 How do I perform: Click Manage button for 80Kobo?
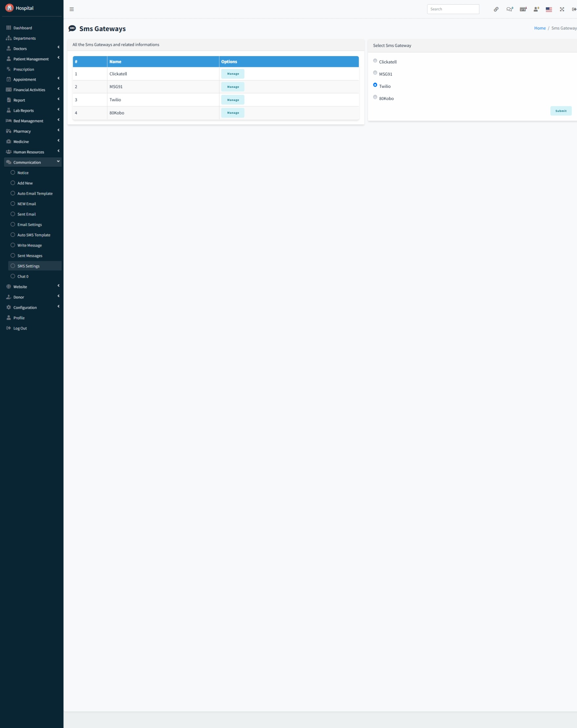(x=233, y=113)
